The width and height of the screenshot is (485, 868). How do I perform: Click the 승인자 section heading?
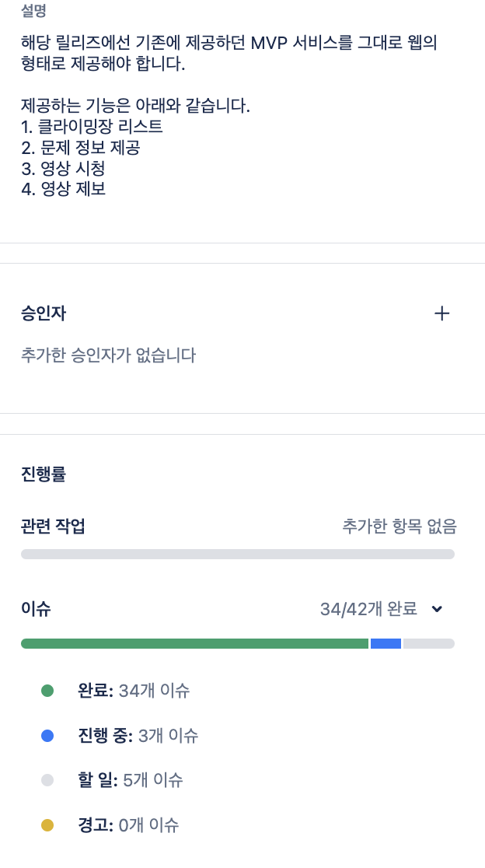[40, 313]
